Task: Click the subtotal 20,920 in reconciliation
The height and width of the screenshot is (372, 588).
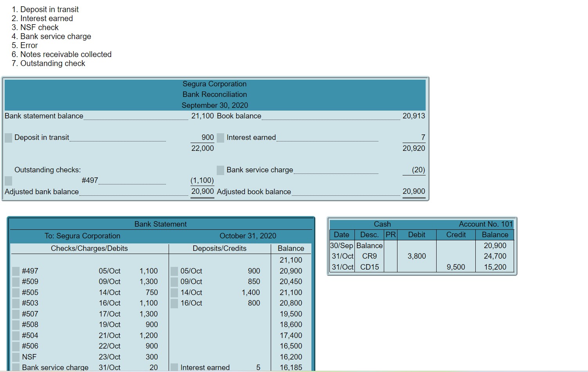Action: [414, 148]
